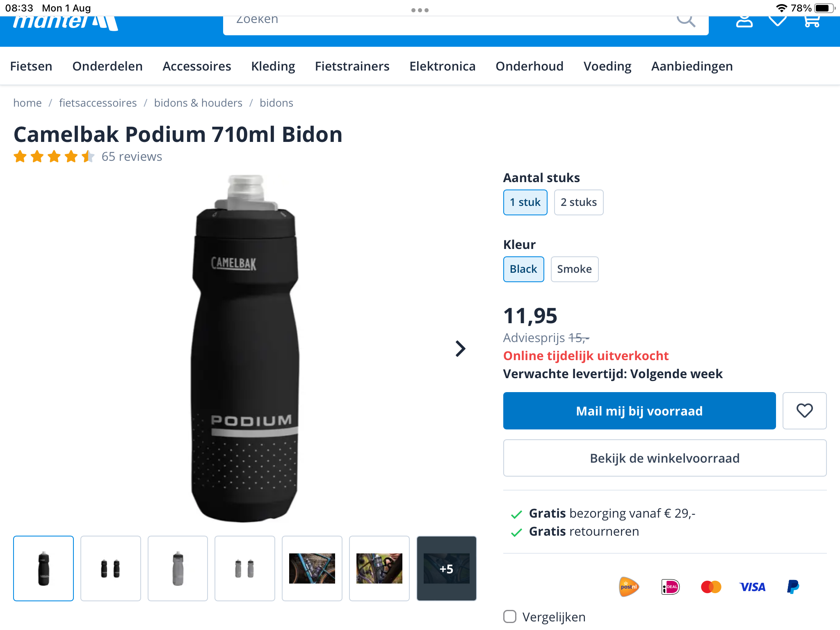Click Bekijk de winkelvoorraad button
The height and width of the screenshot is (630, 840).
point(664,458)
